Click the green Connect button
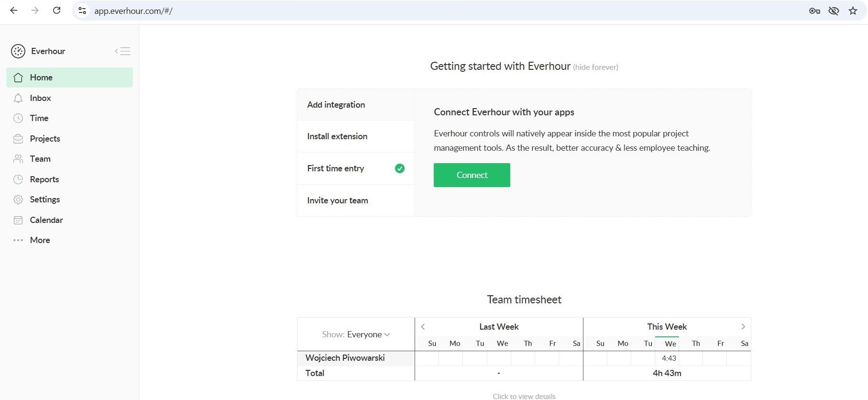Image resolution: width=868 pixels, height=400 pixels. click(472, 175)
